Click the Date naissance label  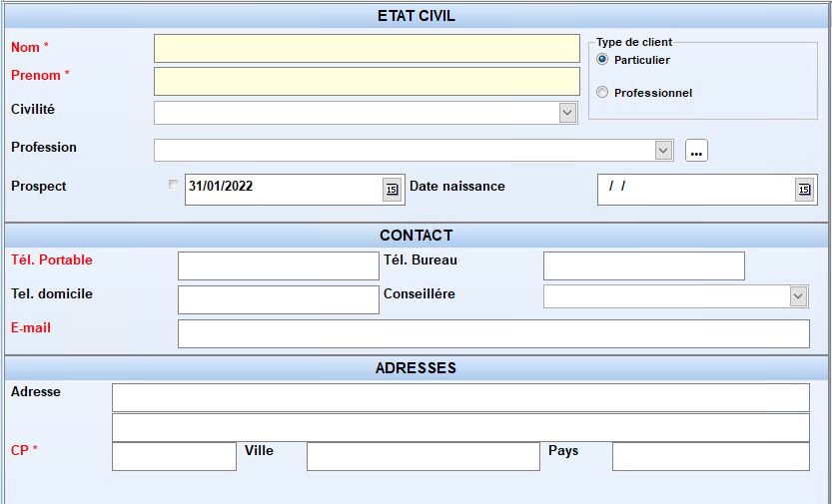(457, 186)
